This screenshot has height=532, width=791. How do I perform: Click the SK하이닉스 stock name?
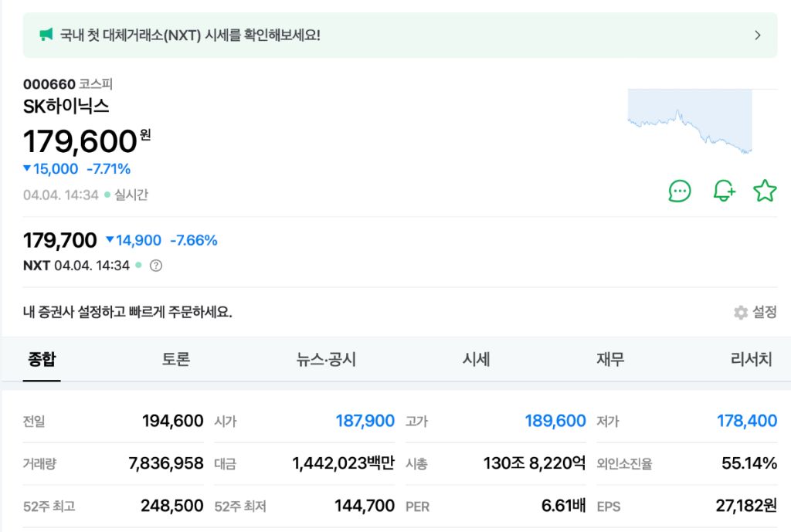click(x=66, y=107)
